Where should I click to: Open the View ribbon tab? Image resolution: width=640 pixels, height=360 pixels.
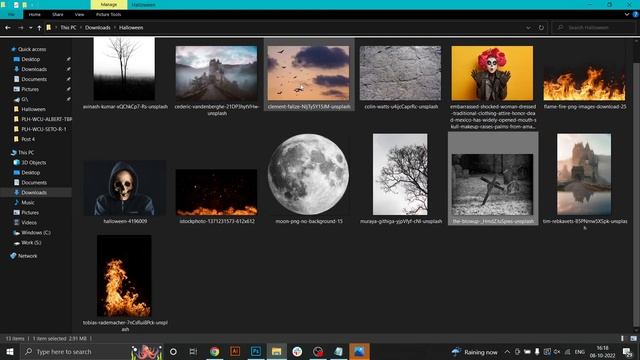[x=79, y=14]
